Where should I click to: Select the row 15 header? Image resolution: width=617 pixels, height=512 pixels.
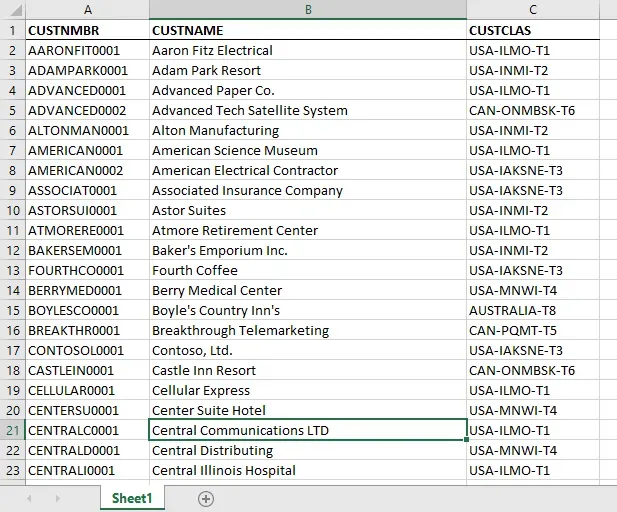coord(12,310)
